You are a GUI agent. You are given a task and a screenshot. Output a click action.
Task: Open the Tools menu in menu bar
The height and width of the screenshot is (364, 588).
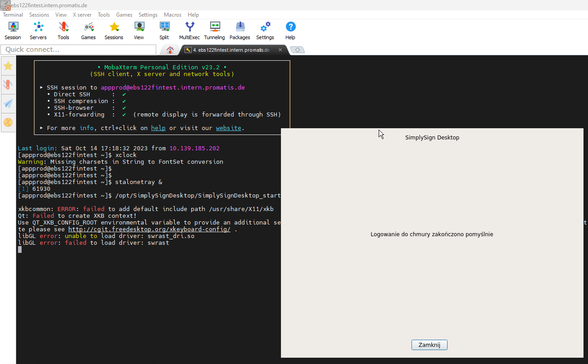click(x=104, y=15)
